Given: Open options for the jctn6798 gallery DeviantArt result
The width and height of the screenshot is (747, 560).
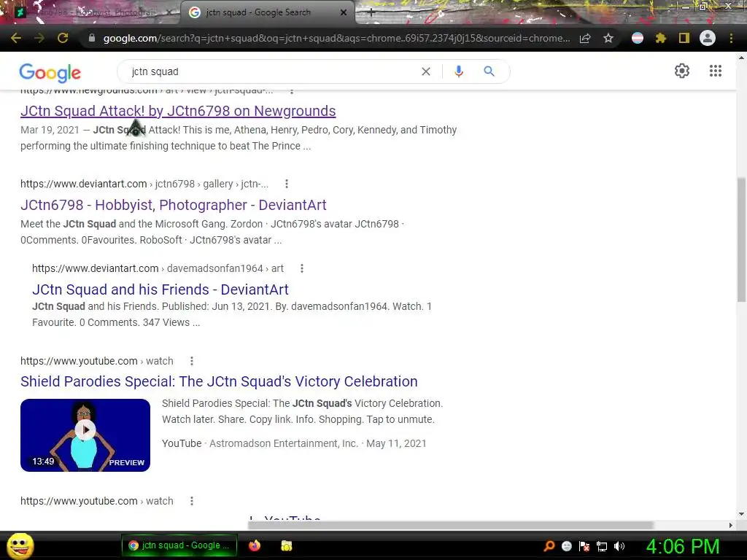Looking at the screenshot, I should pos(286,184).
